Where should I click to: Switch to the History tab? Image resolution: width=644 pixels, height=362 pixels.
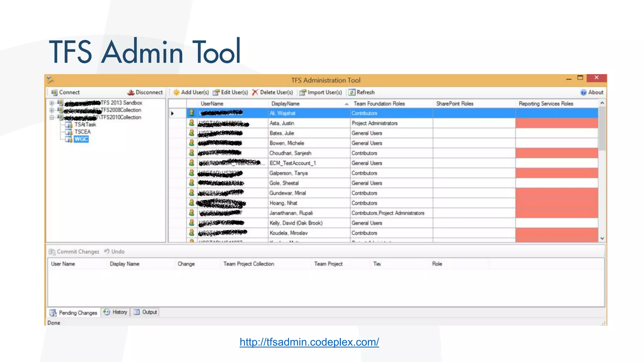[116, 312]
